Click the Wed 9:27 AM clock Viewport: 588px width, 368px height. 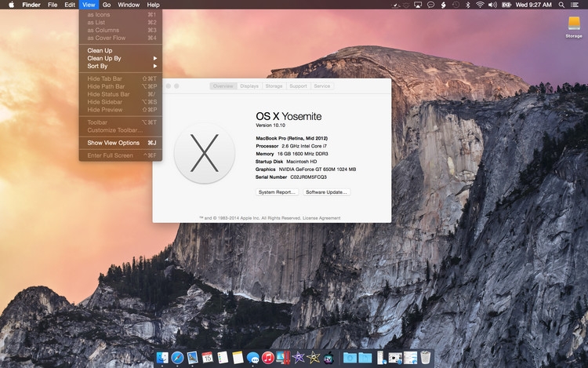pyautogui.click(x=534, y=5)
